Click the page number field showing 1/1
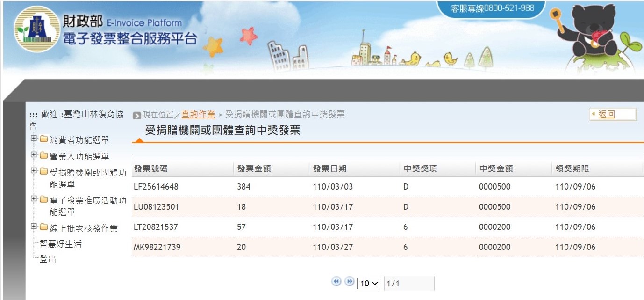 coord(409,284)
